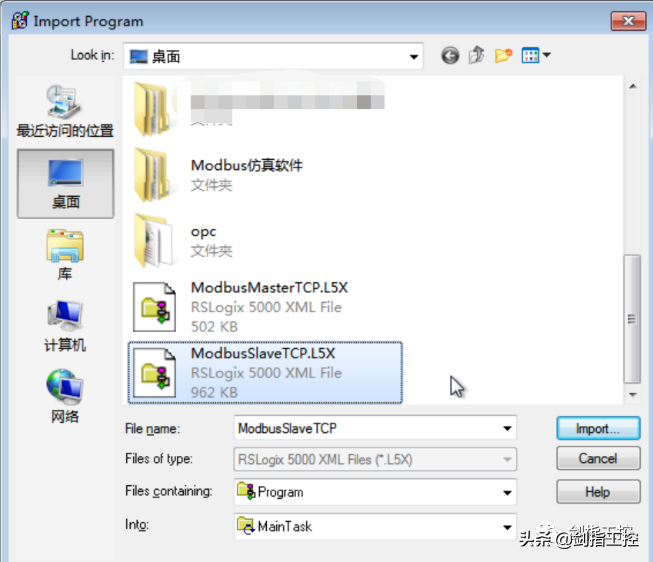This screenshot has height=562, width=653.
Task: Click the Import button
Action: click(598, 428)
